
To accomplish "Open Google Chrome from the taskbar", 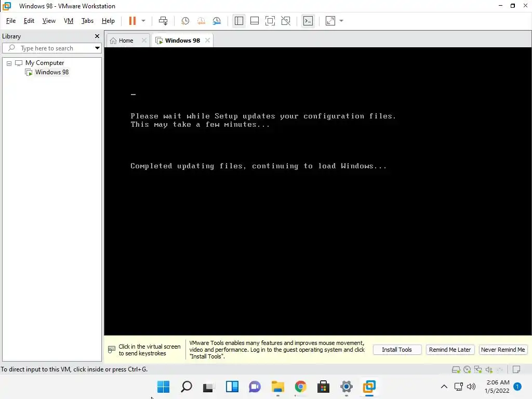I will 301,387.
